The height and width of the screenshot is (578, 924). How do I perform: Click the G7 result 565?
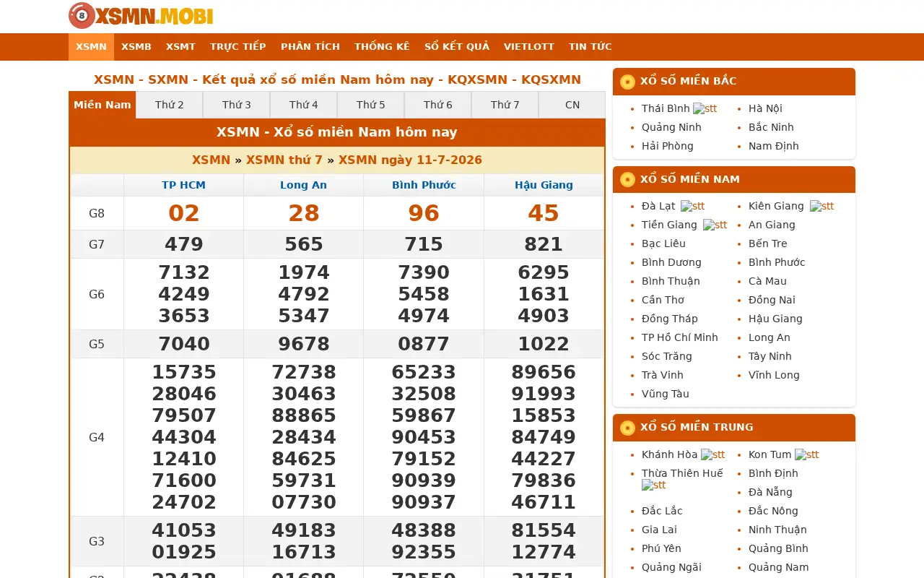tap(304, 244)
